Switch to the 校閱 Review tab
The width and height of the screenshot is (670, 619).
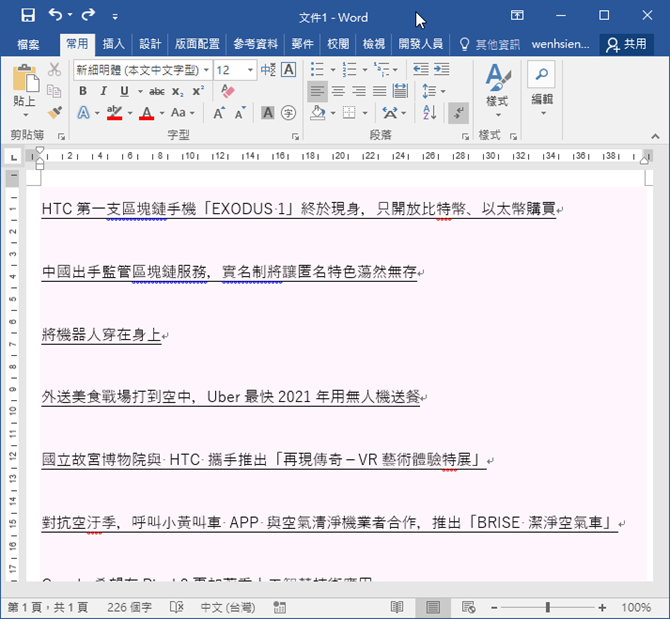(x=338, y=44)
